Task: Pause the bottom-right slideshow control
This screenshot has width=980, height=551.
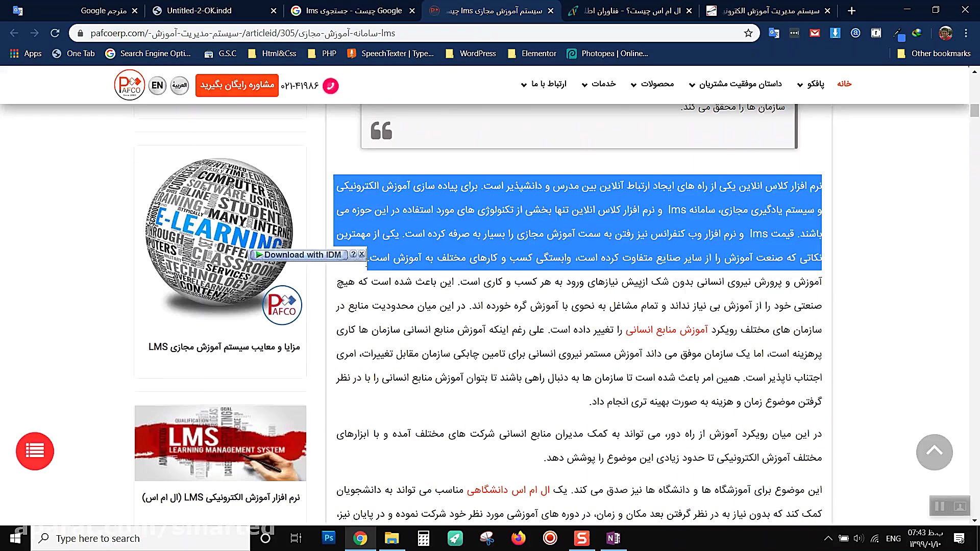Action: [x=940, y=506]
